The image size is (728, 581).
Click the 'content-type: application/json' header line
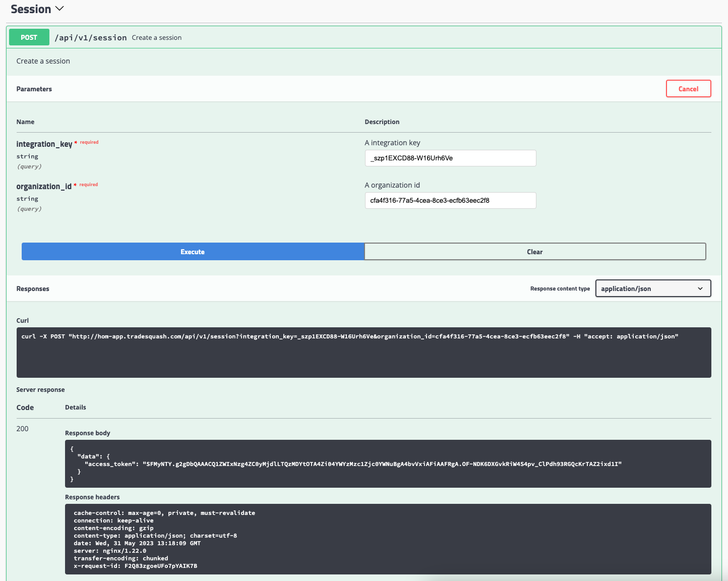[155, 536]
